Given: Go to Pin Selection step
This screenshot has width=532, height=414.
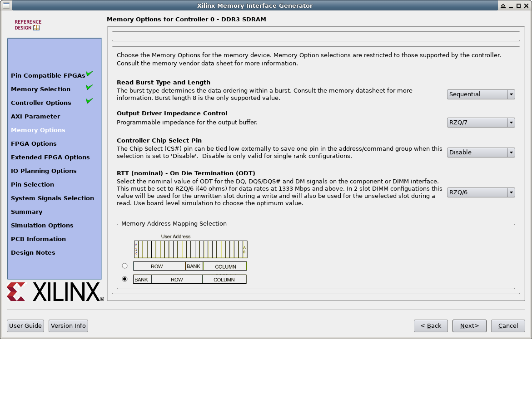Looking at the screenshot, I should pos(33,184).
